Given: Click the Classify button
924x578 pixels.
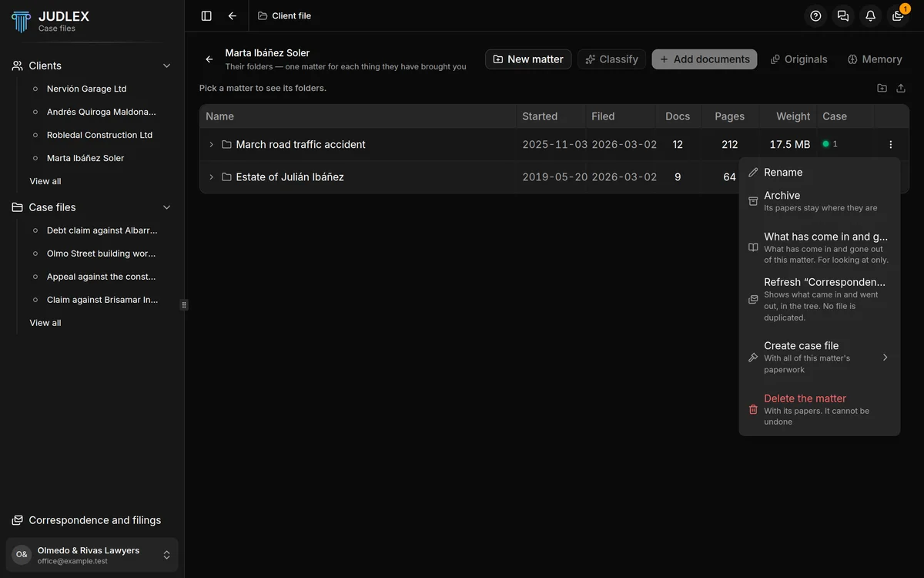Looking at the screenshot, I should 611,59.
